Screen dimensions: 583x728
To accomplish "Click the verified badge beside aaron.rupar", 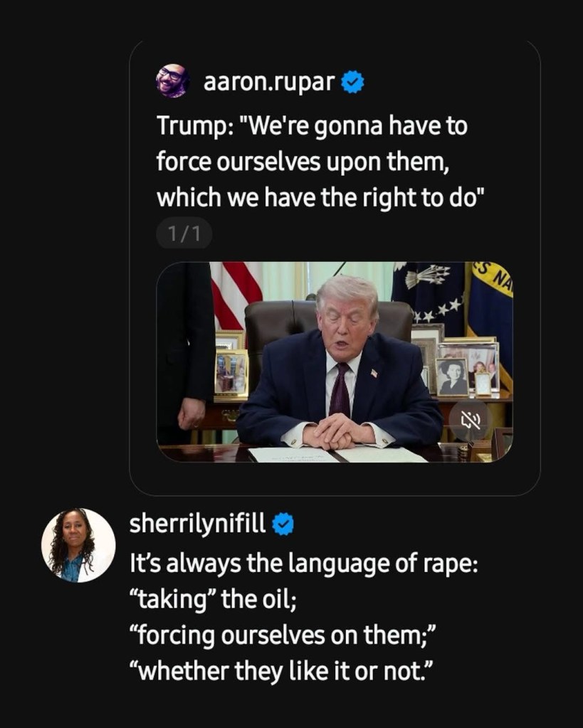I will (352, 83).
